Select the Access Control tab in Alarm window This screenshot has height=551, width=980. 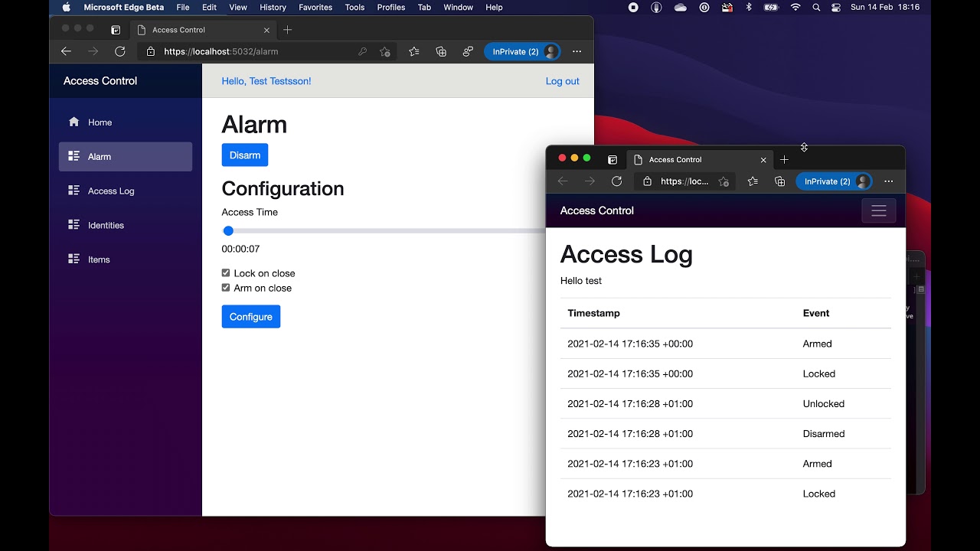204,30
